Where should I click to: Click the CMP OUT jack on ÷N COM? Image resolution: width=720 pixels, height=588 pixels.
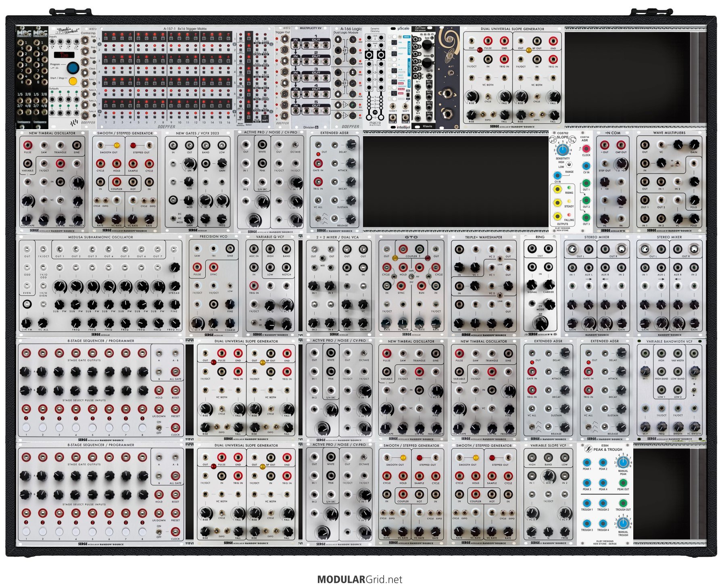(x=621, y=145)
